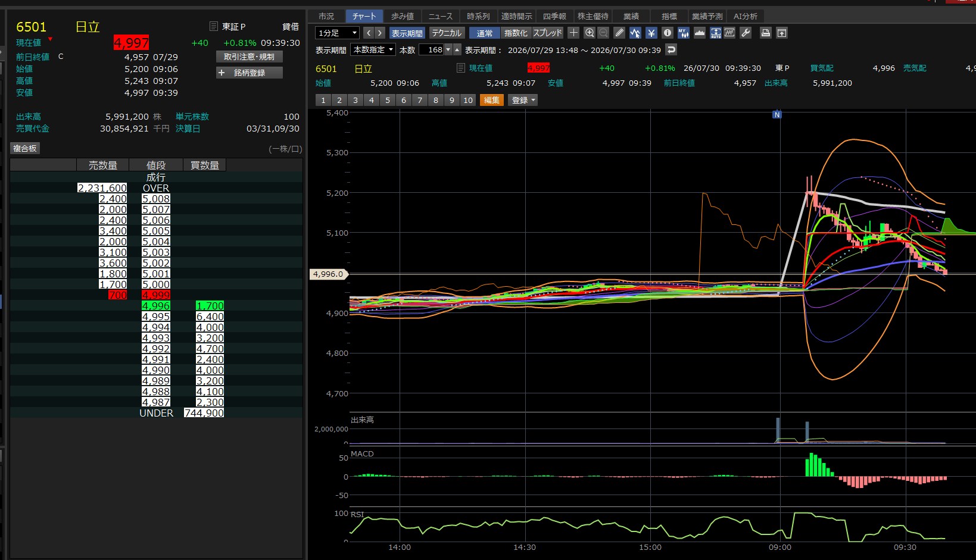
Task: Click the zoom in magnifier icon
Action: (x=590, y=33)
